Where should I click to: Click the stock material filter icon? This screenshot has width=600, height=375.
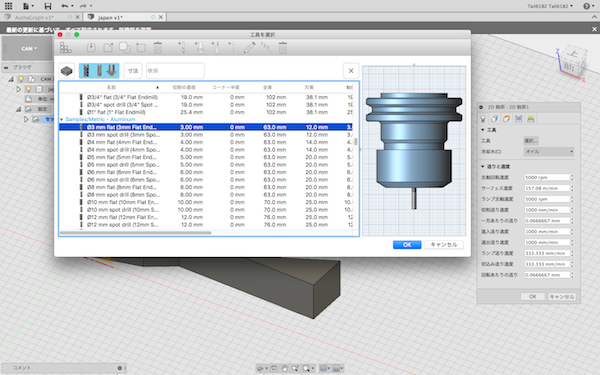[x=67, y=71]
